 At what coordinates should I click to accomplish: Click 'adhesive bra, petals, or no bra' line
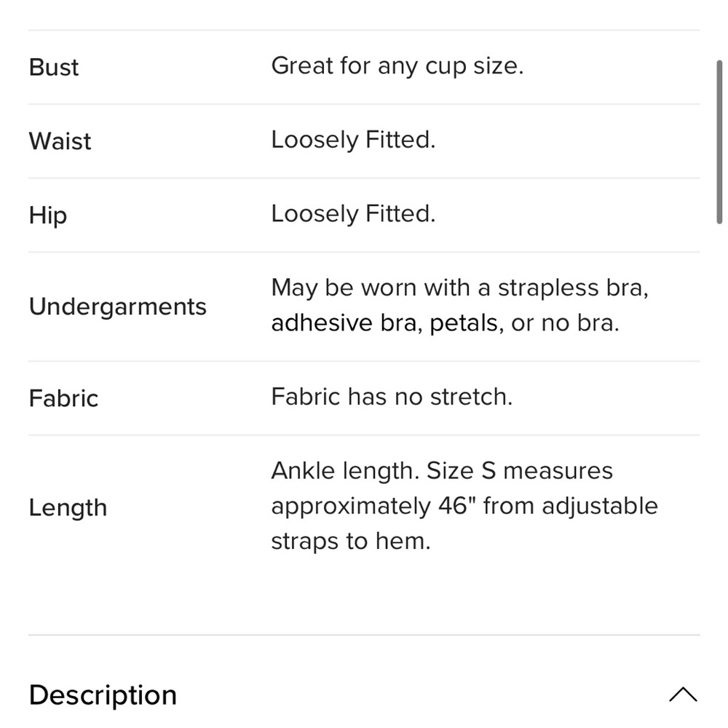pos(446,323)
